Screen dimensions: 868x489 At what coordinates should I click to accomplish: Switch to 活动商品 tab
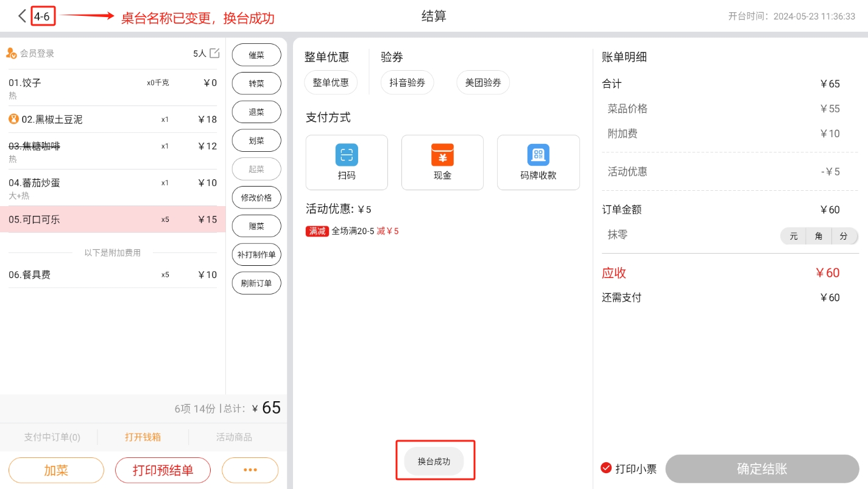click(234, 437)
